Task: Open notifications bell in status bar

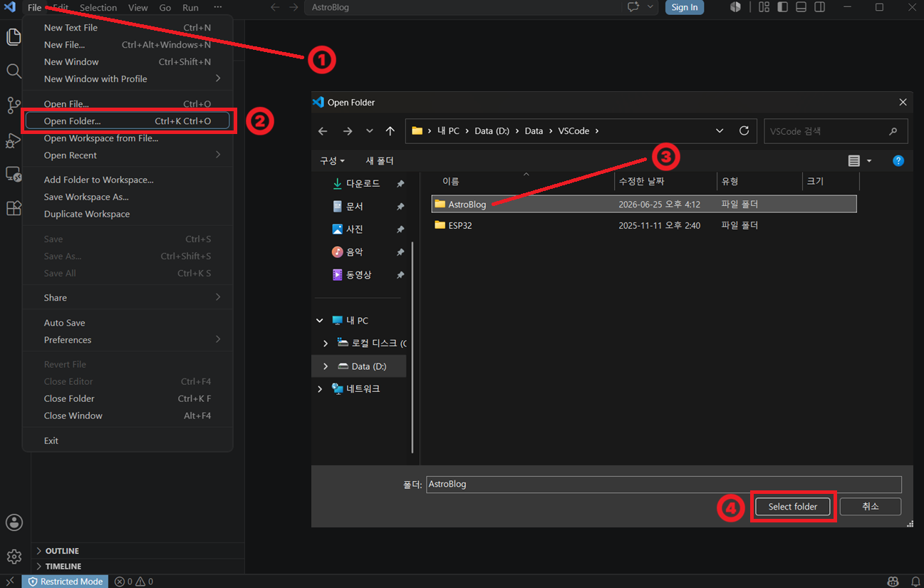Action: (915, 582)
